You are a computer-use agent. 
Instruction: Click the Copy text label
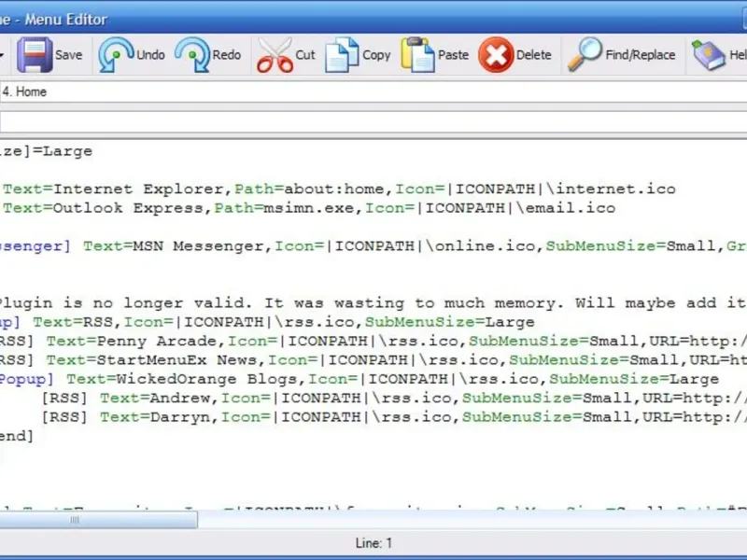tap(376, 55)
